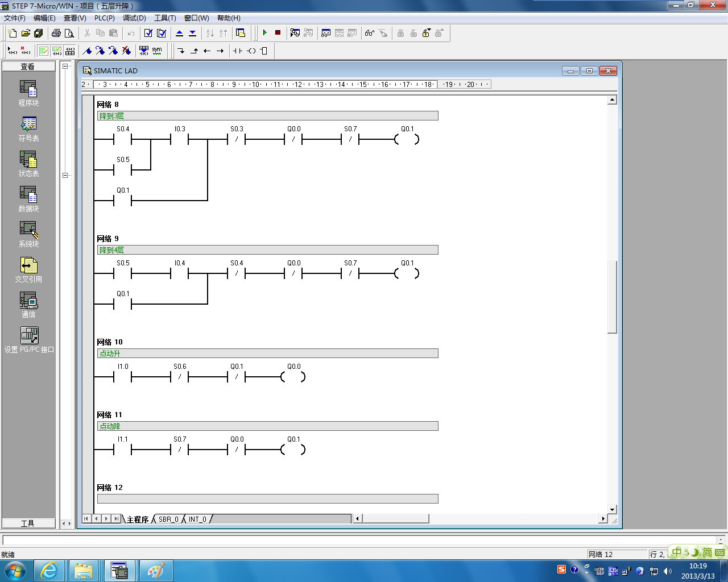
Task: Click the Insert Coil ladder icon
Action: (x=251, y=51)
